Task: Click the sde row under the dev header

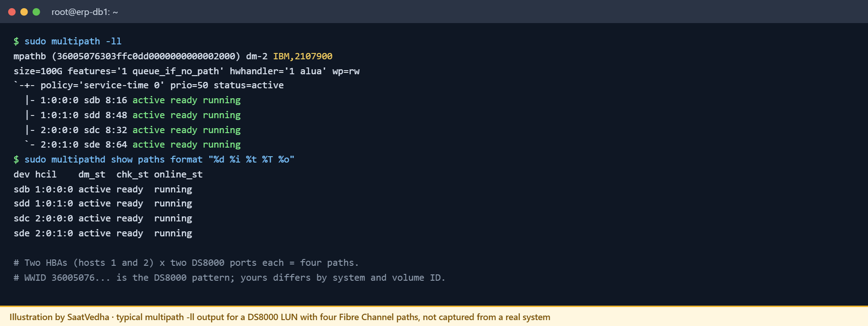Action: [x=103, y=234]
